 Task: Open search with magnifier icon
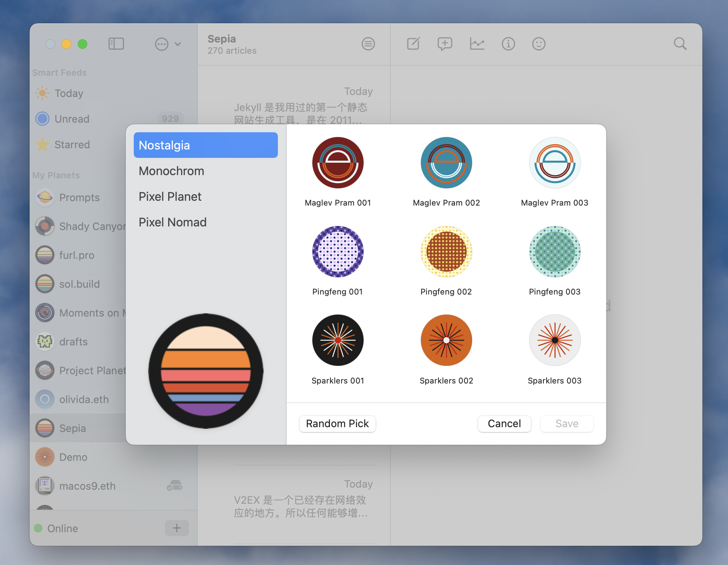tap(680, 44)
